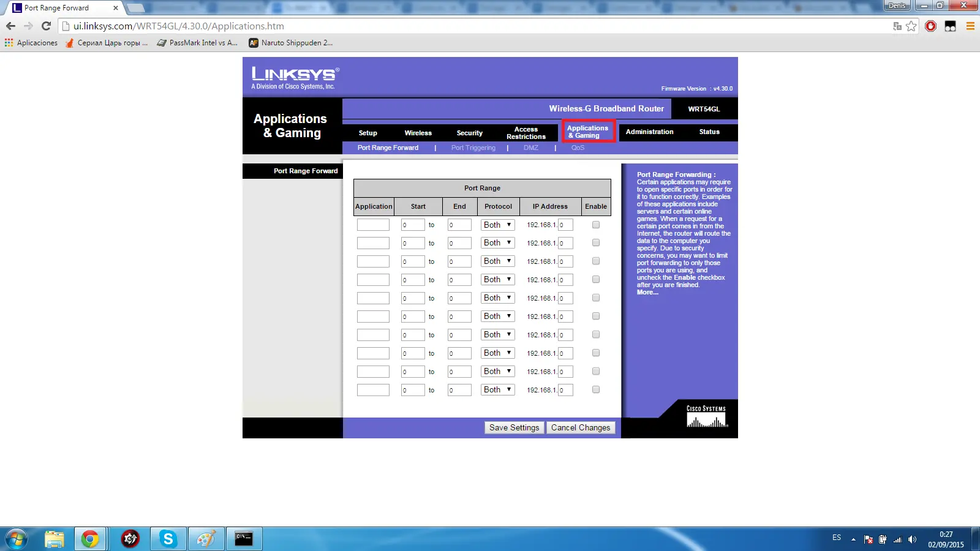The width and height of the screenshot is (980, 551).
Task: Show hidden tray icons arrow
Action: tap(853, 539)
